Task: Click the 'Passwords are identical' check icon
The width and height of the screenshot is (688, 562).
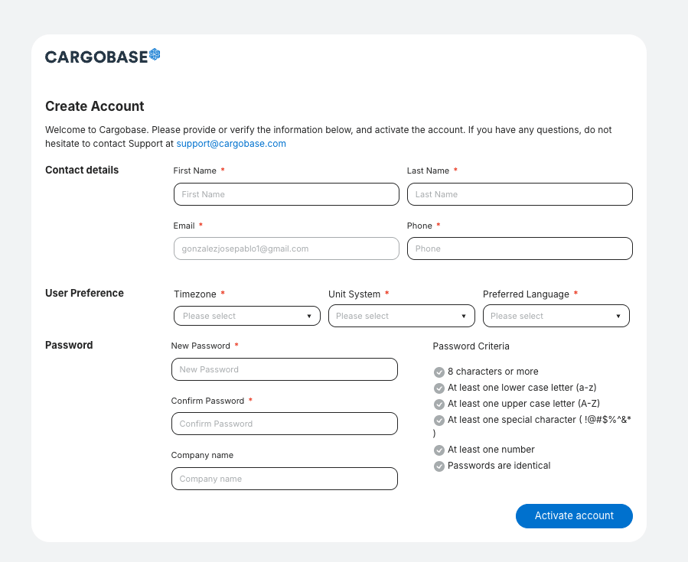Action: 439,466
